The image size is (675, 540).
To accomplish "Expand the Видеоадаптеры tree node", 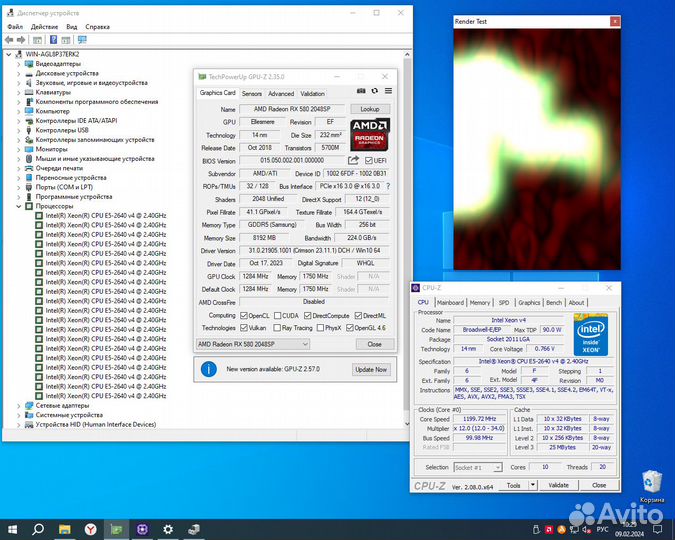I will click(x=19, y=63).
